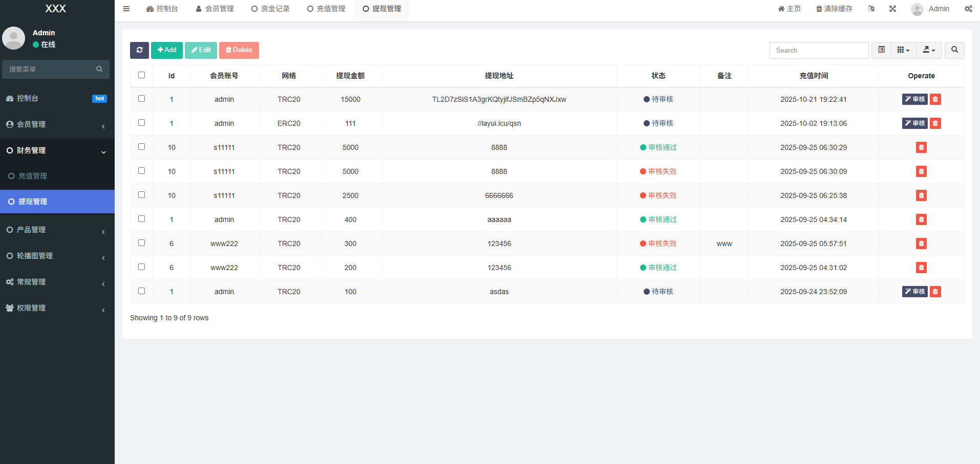Check the select-all checkbox in table header
This screenshot has height=464, width=980.
142,75
